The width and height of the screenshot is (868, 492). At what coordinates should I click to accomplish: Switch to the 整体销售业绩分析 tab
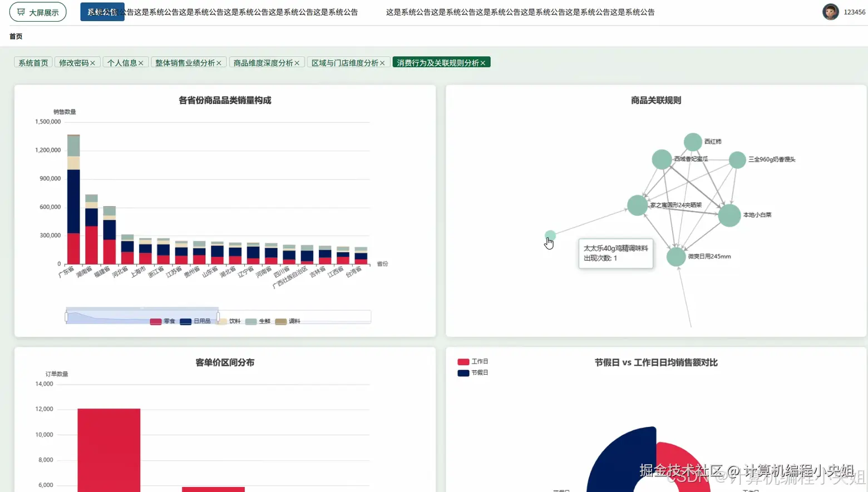pos(185,62)
